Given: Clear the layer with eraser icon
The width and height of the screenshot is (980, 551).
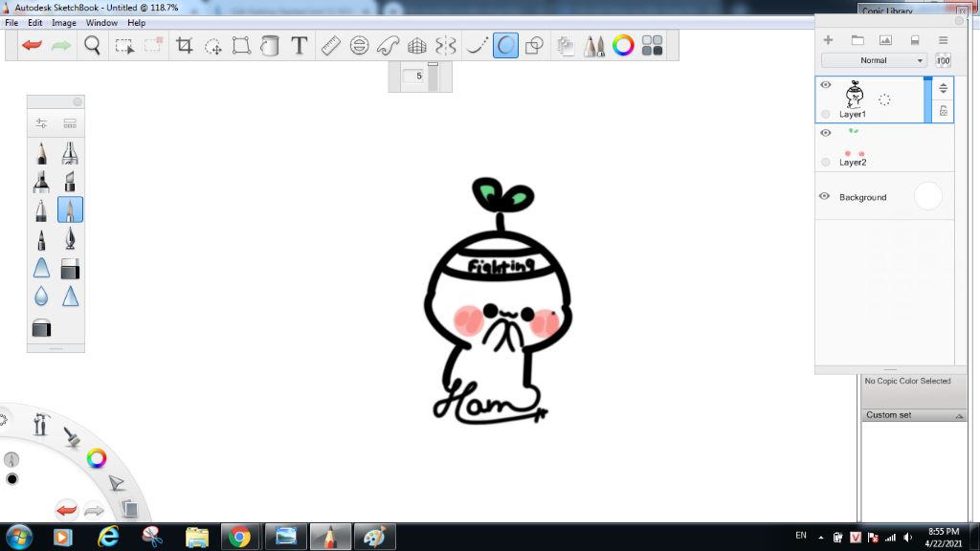Looking at the screenshot, I should tap(915, 40).
